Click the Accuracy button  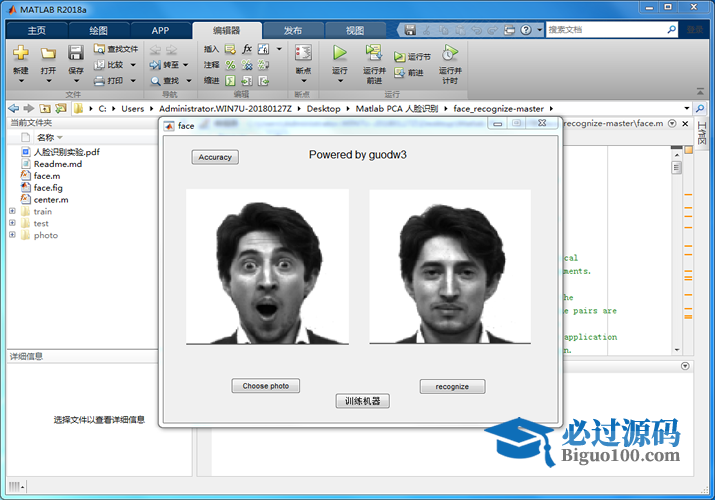pos(215,157)
